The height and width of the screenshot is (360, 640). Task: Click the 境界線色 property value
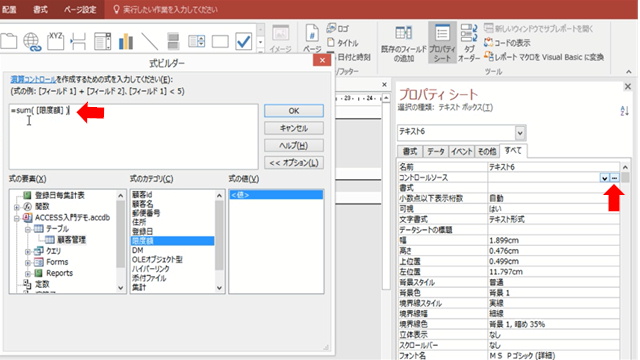[x=553, y=324]
